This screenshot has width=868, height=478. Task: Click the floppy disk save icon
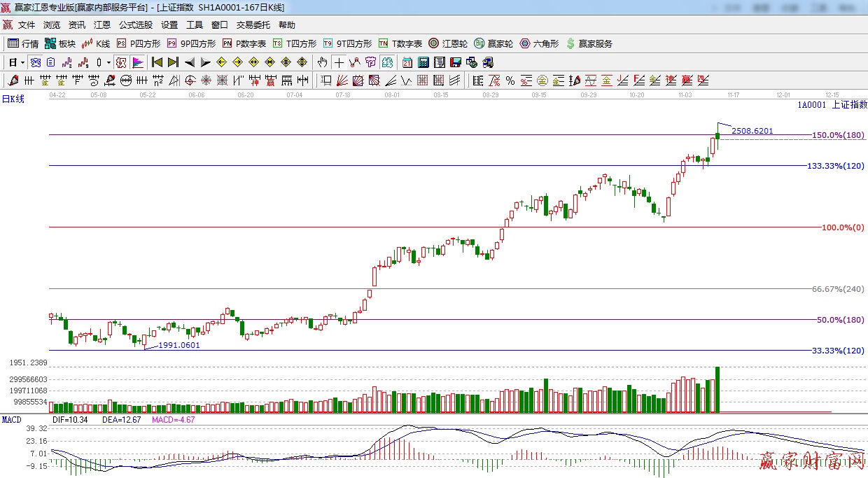[456, 62]
